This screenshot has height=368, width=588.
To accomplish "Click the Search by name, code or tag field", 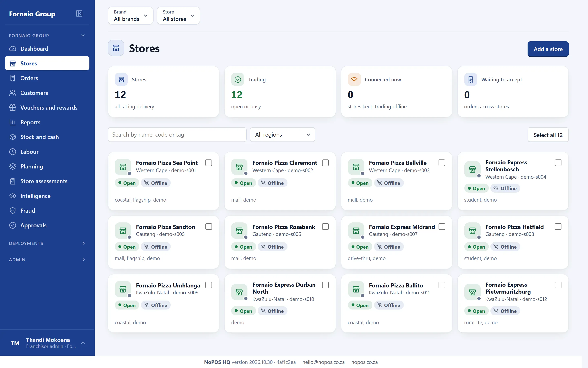I will [x=177, y=135].
